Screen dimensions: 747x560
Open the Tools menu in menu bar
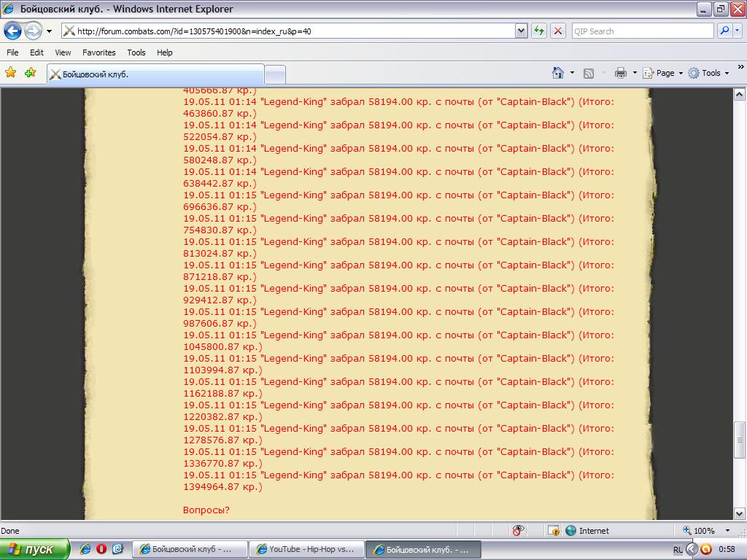click(136, 52)
